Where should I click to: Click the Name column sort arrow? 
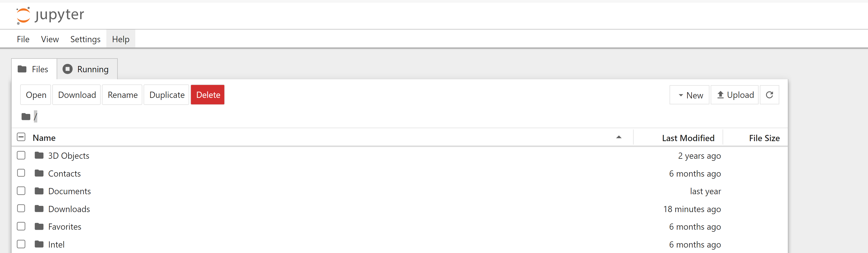tap(619, 137)
